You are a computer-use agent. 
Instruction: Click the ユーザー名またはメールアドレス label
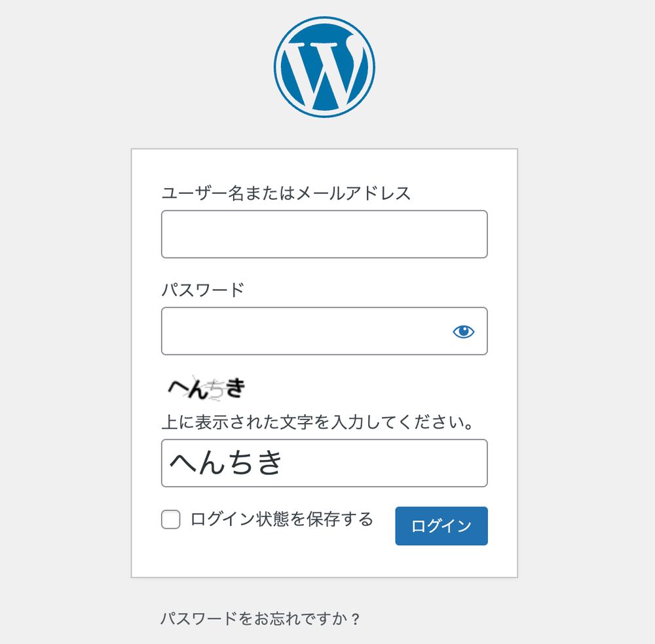(285, 192)
